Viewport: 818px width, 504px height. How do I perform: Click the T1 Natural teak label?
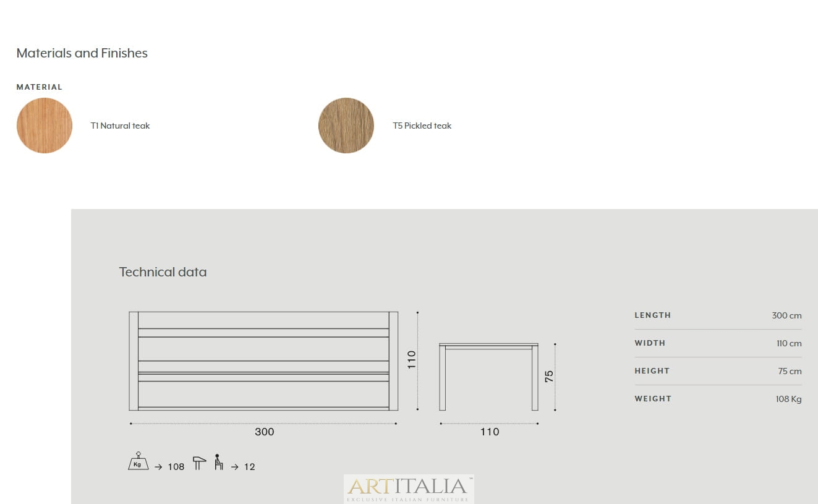120,126
